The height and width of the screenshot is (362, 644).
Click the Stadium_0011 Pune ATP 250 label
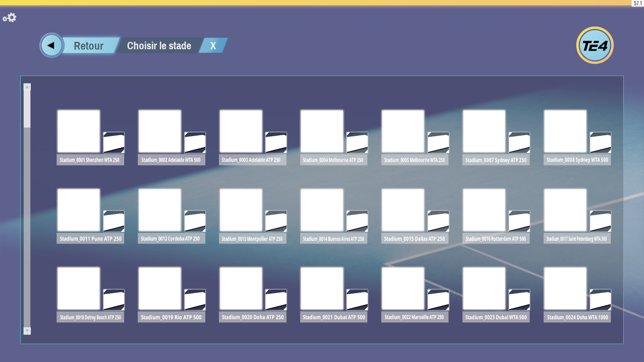click(x=91, y=239)
